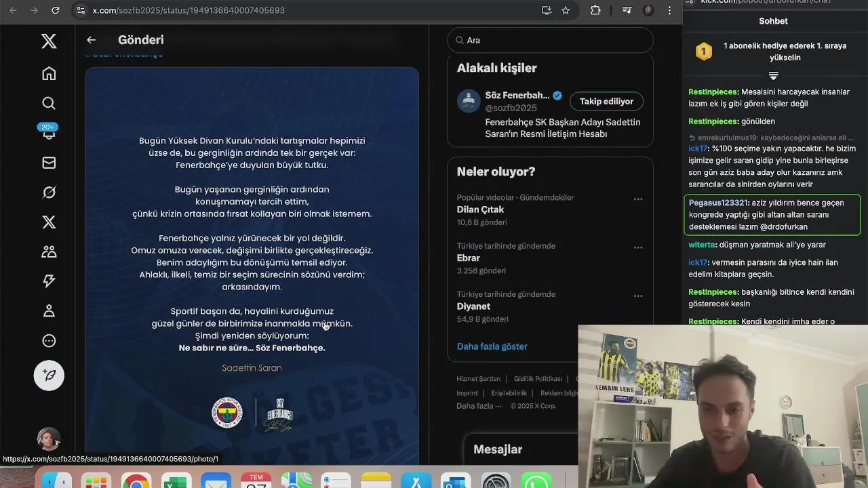
Task: Click username Pegasus123321 in chat
Action: pos(718,203)
